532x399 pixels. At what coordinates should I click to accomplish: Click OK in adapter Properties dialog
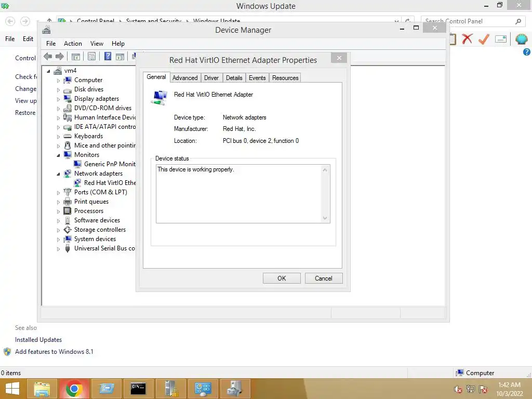[x=282, y=278]
